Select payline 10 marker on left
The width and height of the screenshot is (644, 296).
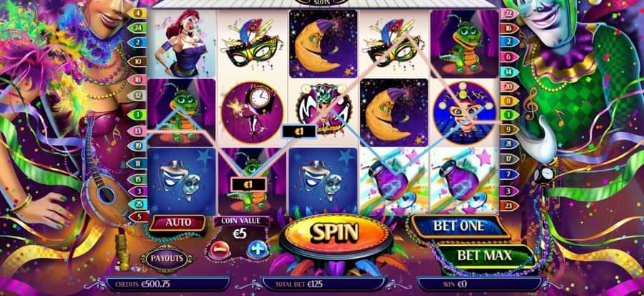coord(137,62)
